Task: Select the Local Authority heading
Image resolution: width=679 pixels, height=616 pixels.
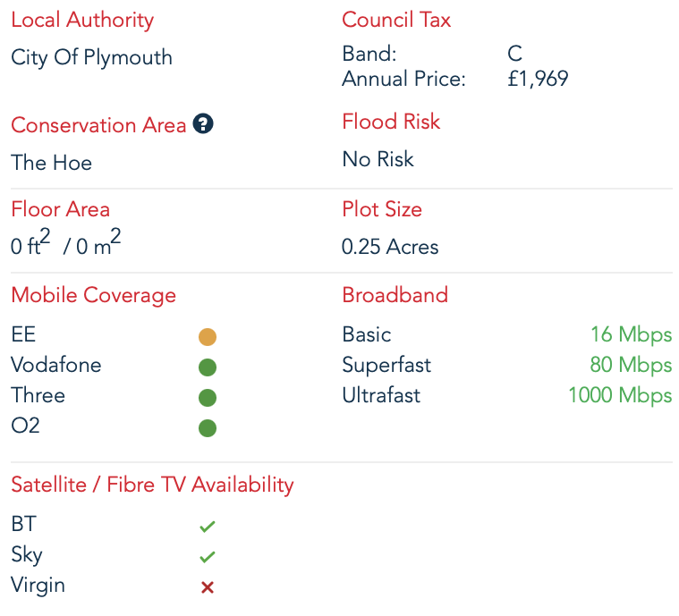Action: point(82,20)
